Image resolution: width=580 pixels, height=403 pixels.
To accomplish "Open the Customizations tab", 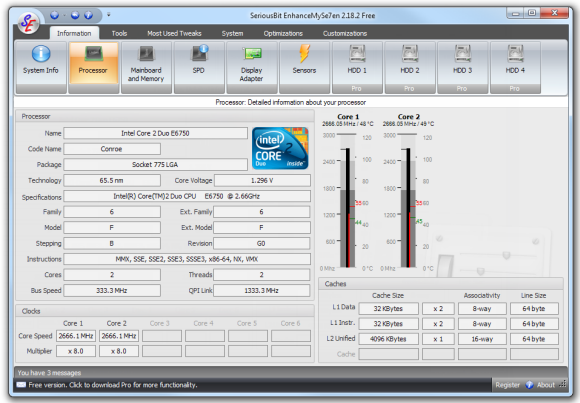I will point(345,33).
